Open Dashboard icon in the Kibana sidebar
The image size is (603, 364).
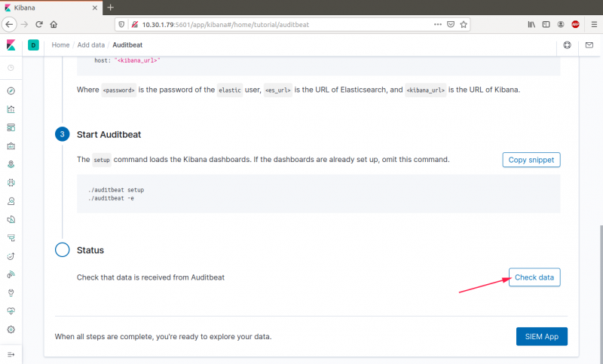pyautogui.click(x=11, y=127)
